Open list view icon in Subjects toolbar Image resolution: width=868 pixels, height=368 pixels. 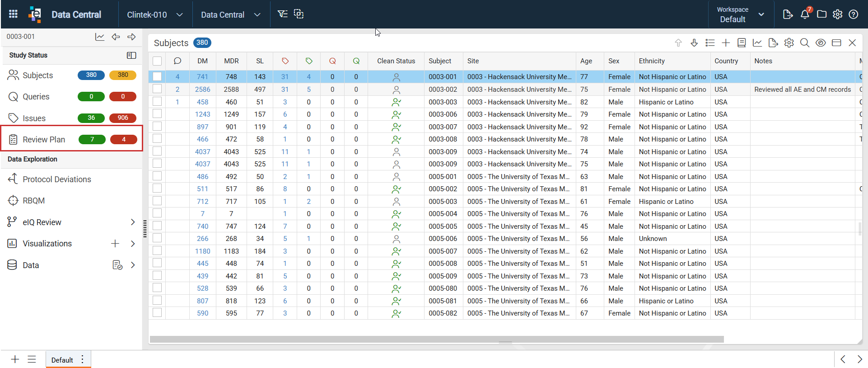710,42
